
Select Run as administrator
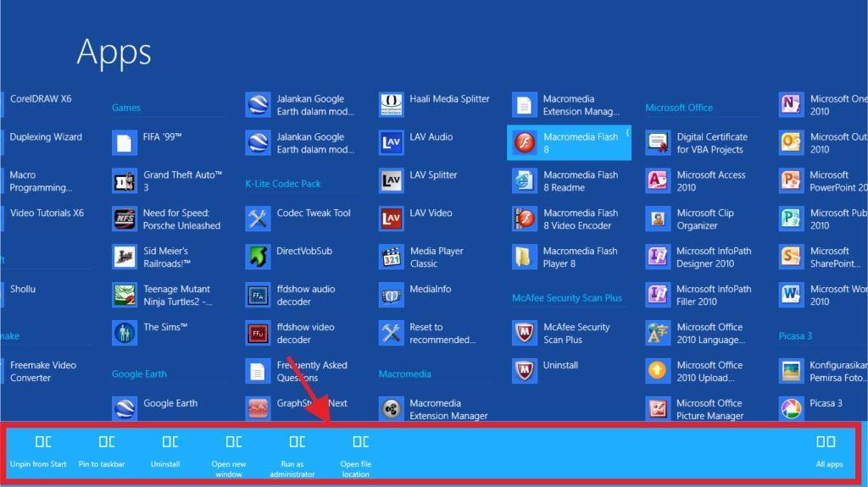[x=292, y=456]
